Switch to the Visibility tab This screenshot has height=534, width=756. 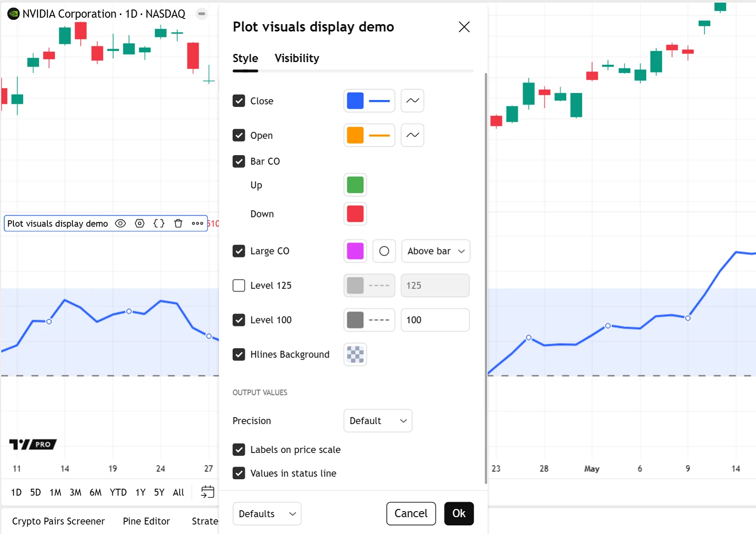[x=297, y=58]
